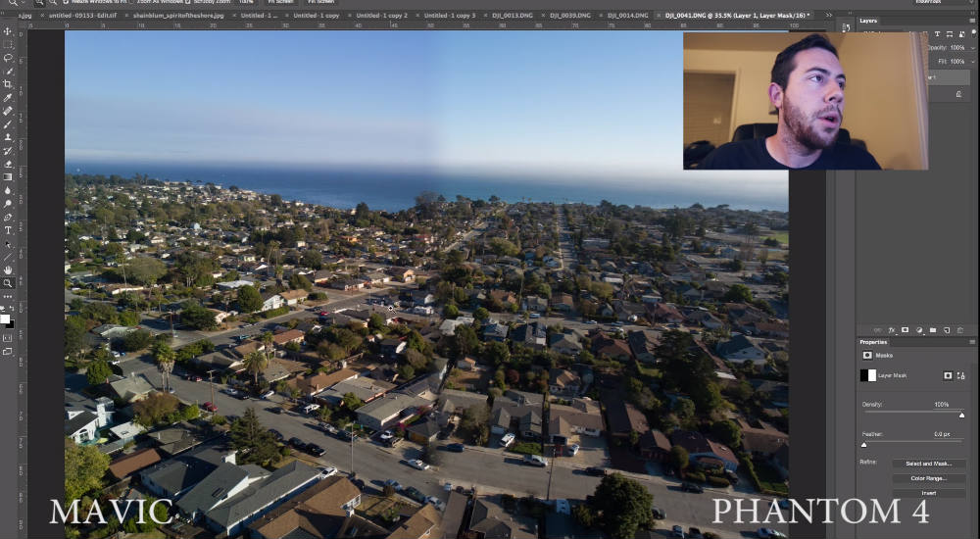Select the Hand tool
Image resolution: width=980 pixels, height=539 pixels.
pyautogui.click(x=8, y=270)
